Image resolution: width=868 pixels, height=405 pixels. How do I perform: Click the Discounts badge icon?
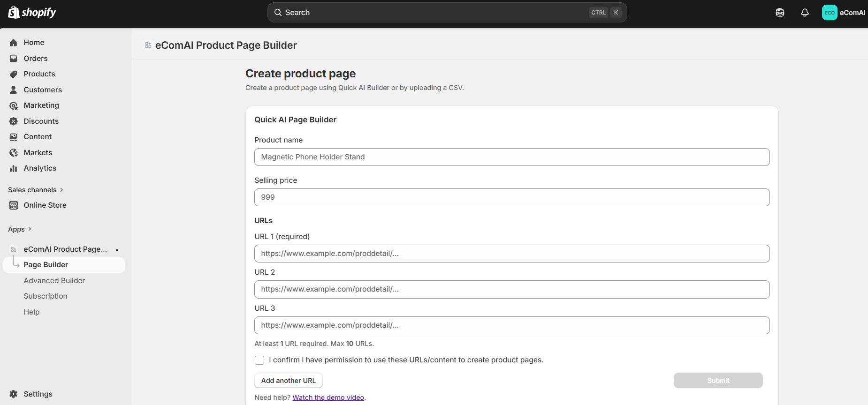14,121
